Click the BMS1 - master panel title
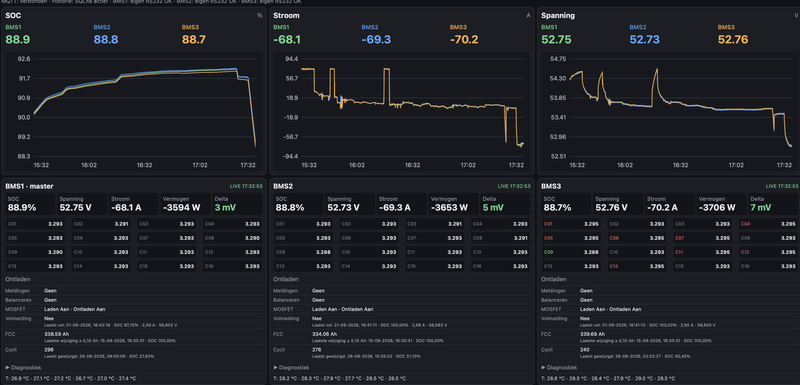 tap(29, 186)
